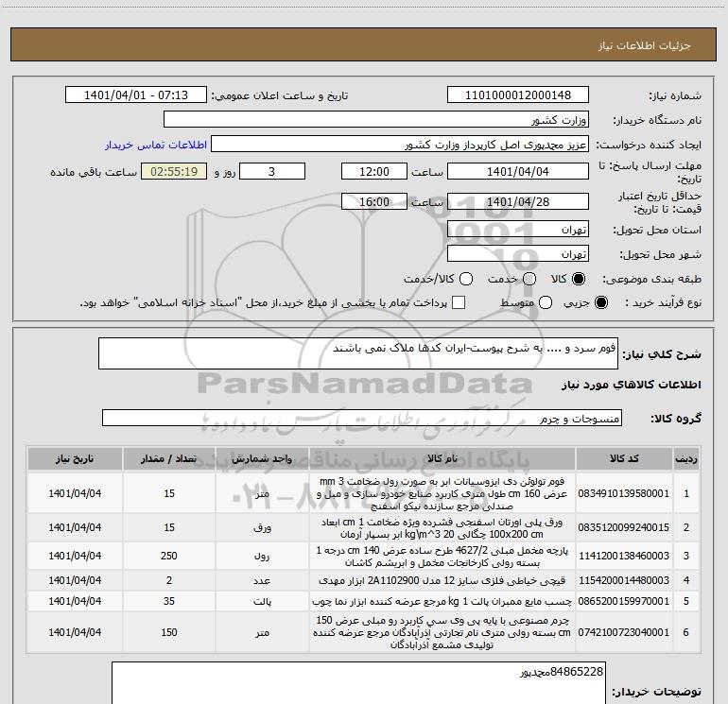
Task: Click product code 1154200014480003
Action: (x=624, y=580)
